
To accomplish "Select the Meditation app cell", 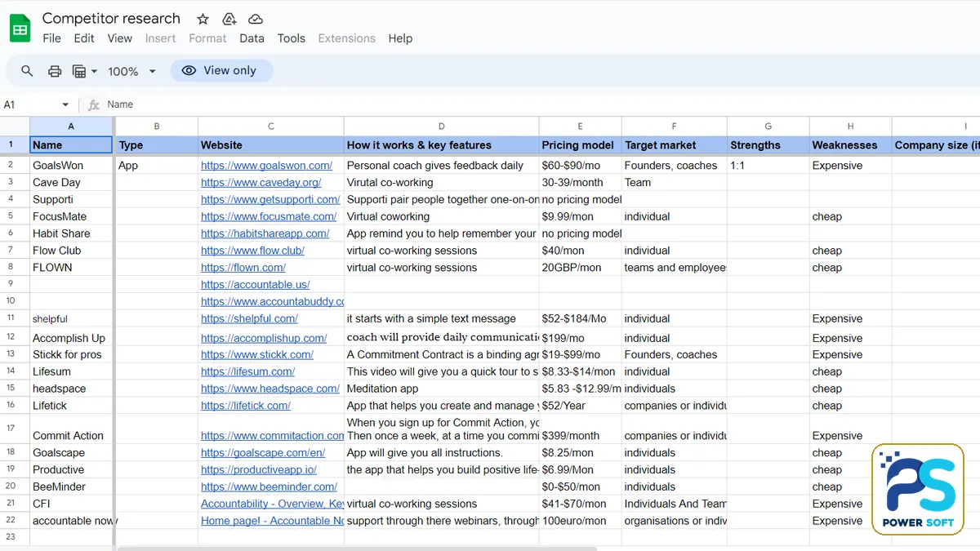I will pyautogui.click(x=441, y=389).
